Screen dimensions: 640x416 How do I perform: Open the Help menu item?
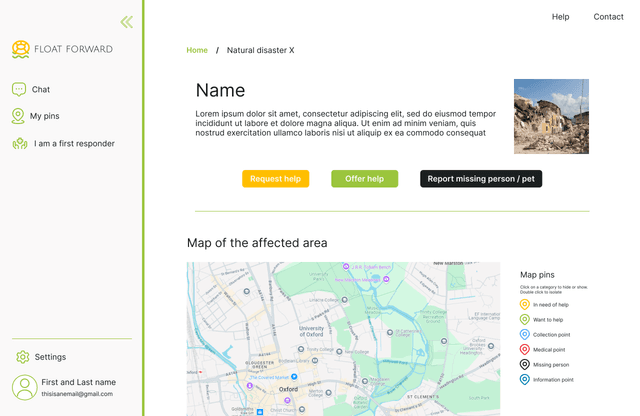pos(560,17)
